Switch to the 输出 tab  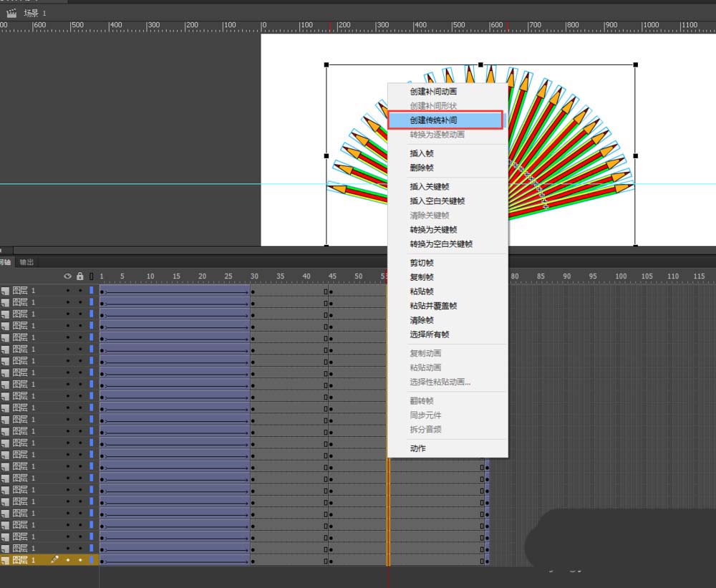(x=26, y=262)
